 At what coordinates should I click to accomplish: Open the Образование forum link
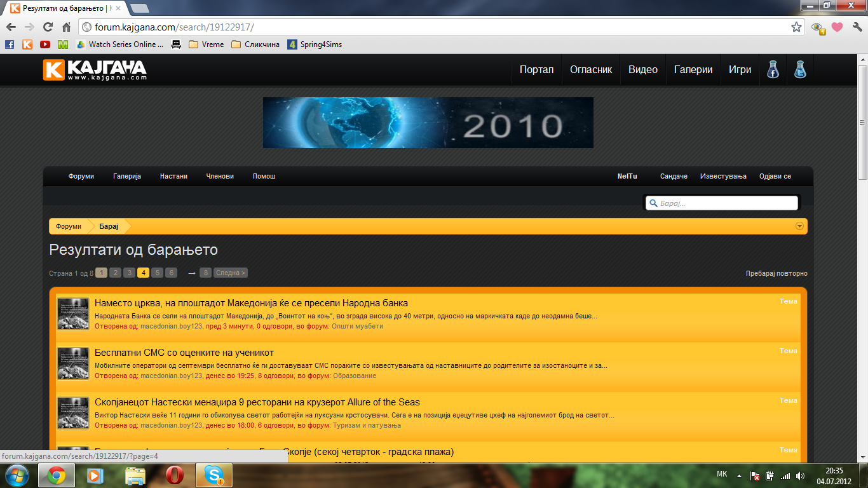click(355, 376)
